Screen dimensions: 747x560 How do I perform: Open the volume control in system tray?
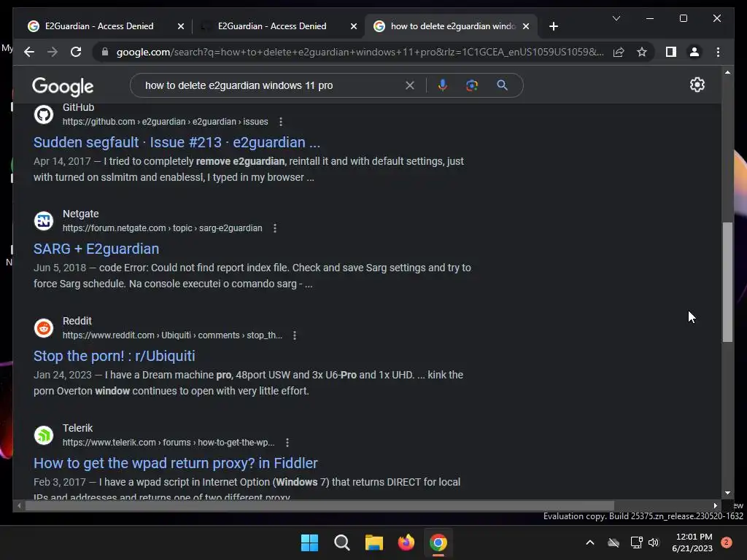(x=654, y=542)
